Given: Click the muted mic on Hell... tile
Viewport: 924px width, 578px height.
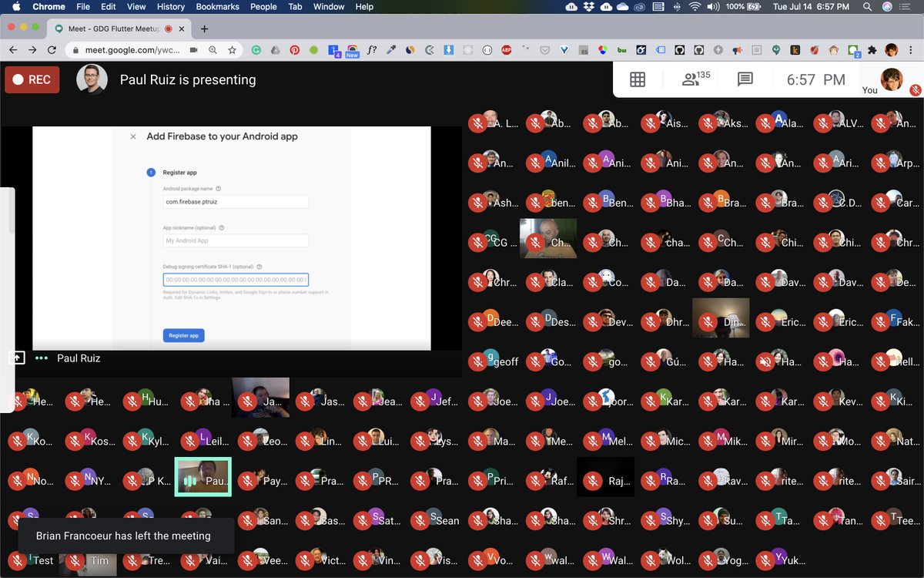Looking at the screenshot, I should [880, 362].
